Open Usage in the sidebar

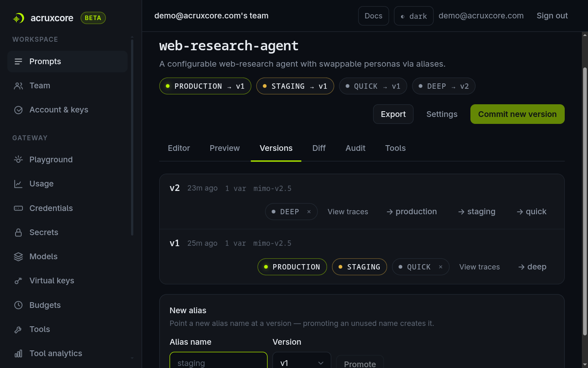point(67,184)
